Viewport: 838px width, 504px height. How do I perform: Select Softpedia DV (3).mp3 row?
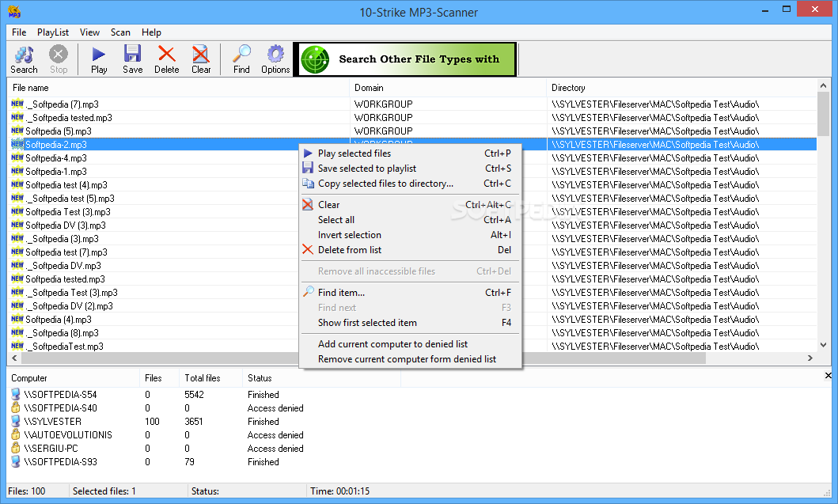(x=66, y=225)
